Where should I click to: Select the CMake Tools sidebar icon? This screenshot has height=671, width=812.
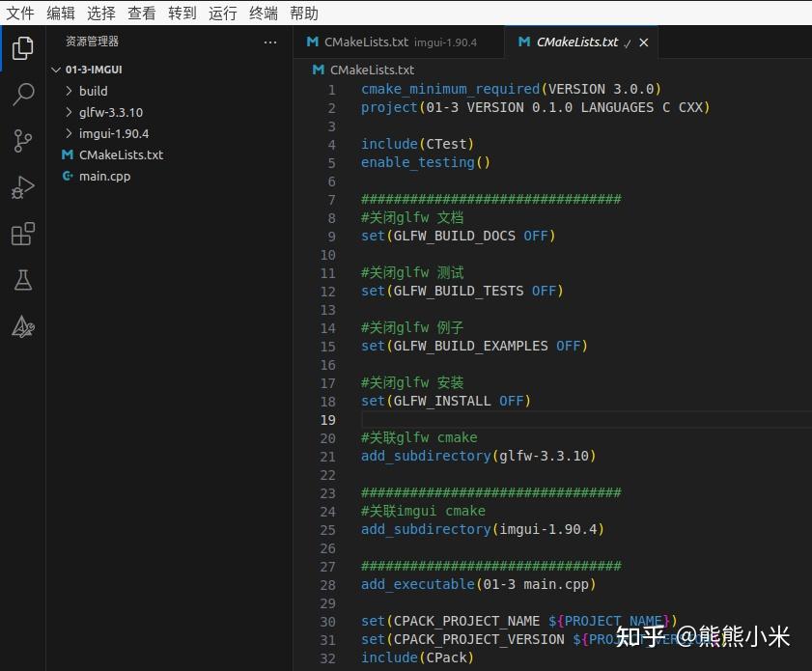click(x=23, y=326)
